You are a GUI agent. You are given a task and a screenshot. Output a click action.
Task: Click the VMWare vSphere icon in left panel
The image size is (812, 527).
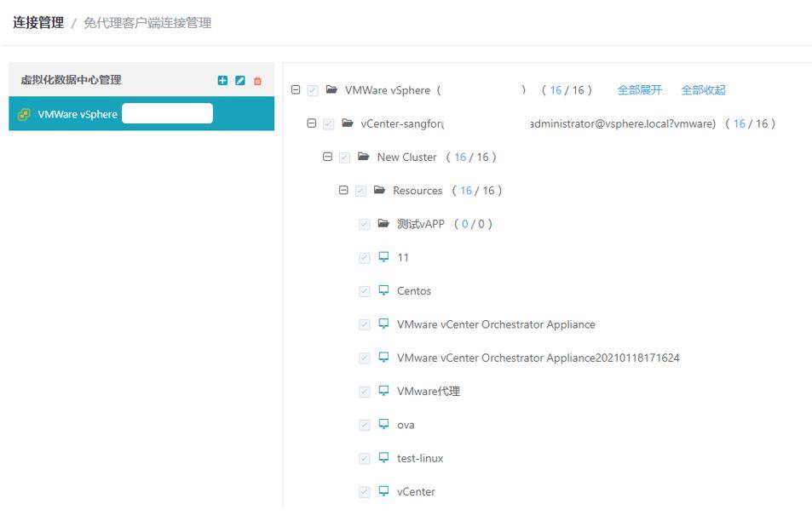(24, 114)
